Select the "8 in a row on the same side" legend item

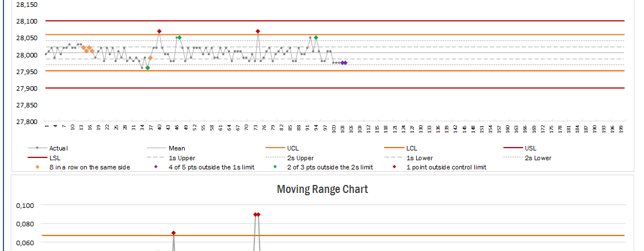click(89, 167)
